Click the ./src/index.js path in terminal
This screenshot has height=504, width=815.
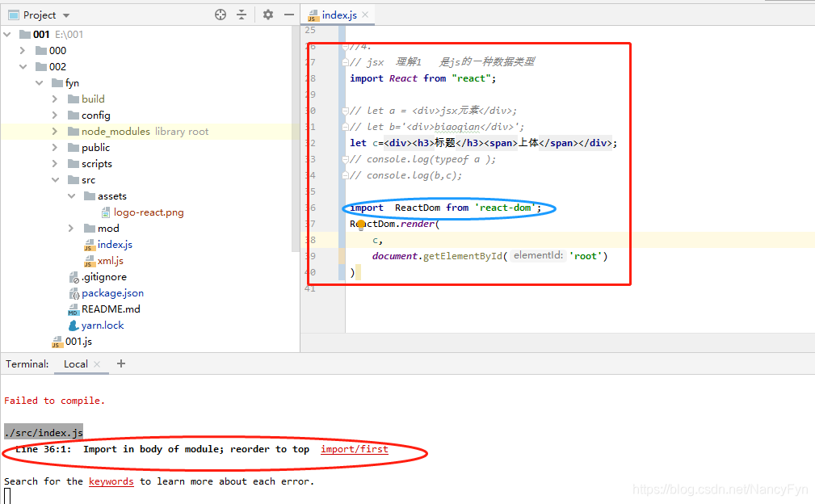pos(44,432)
